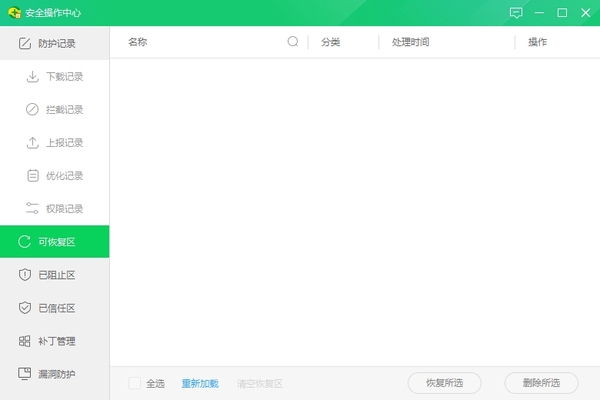Click the 清空恢复区 link
The height and width of the screenshot is (400, 600).
[x=260, y=383]
